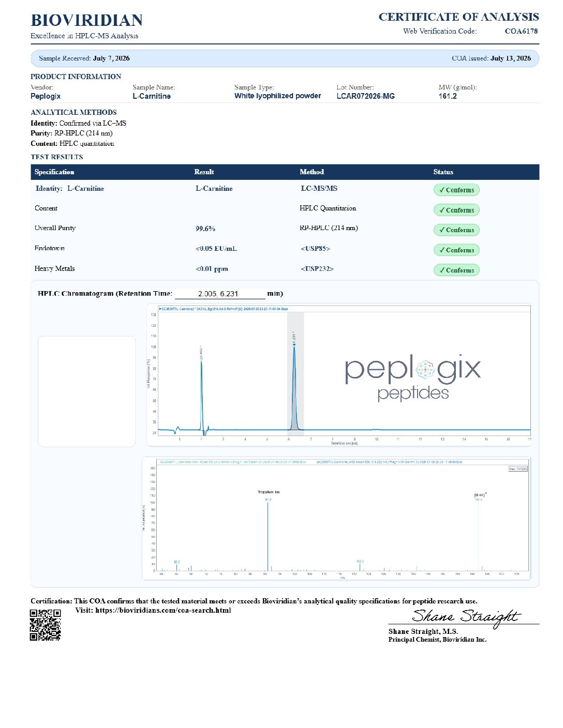Select the tagline 'Excellence in HPLC-MS Analysis'
The image size is (563, 728).
click(84, 36)
